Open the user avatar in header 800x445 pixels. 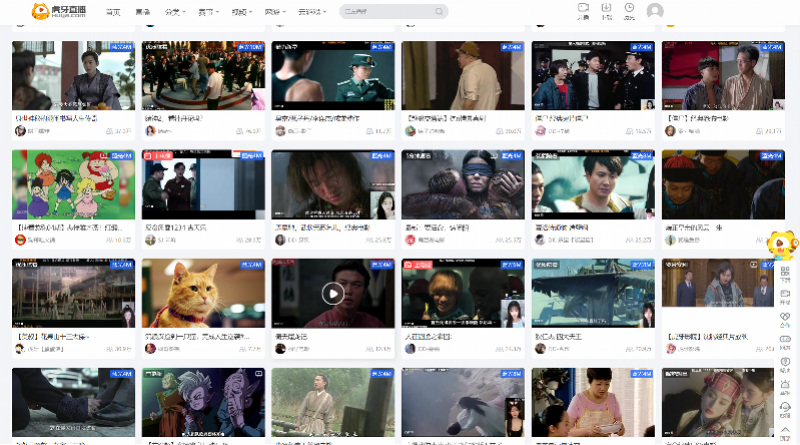[x=655, y=11]
